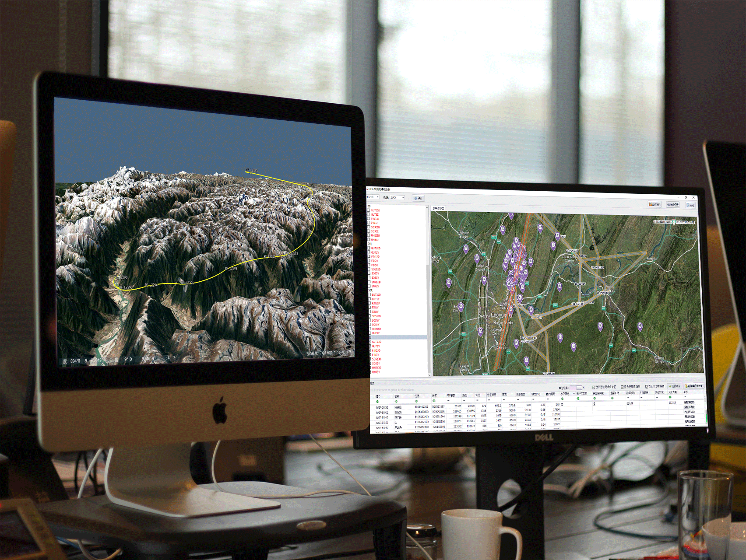Switch to the map view tab above the satellite map
746x560 pixels.
pyautogui.click(x=438, y=208)
